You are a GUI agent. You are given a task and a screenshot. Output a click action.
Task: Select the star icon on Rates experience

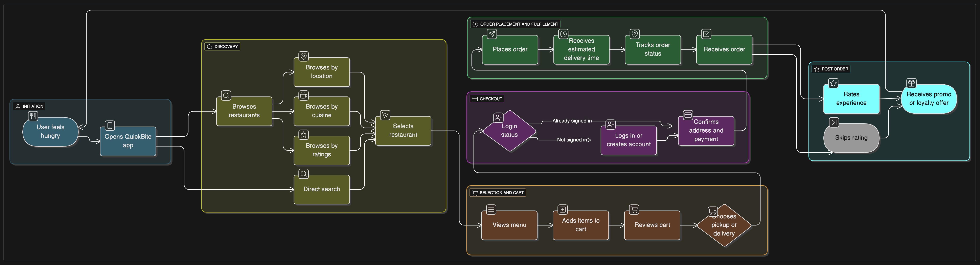[833, 83]
